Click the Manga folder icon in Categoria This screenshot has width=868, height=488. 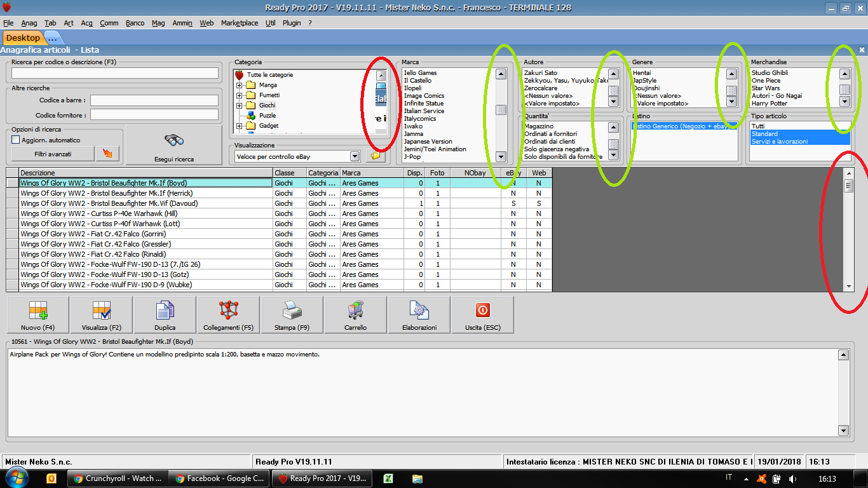[x=250, y=85]
